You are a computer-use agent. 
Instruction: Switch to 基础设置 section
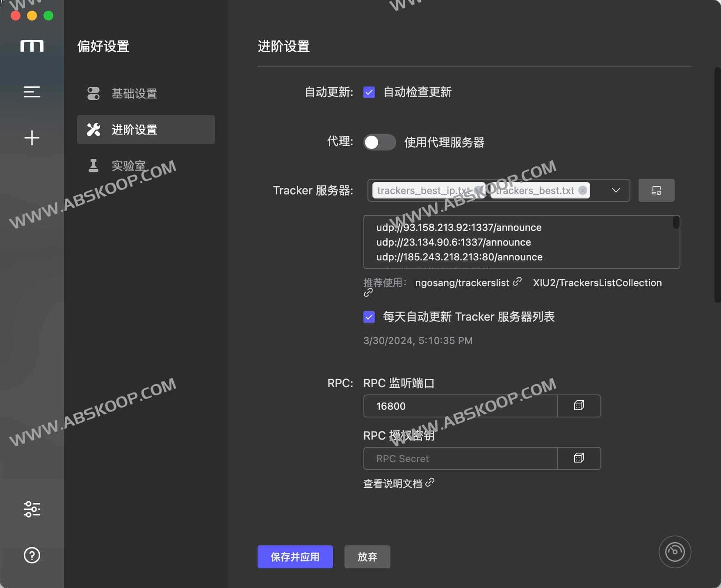(134, 93)
